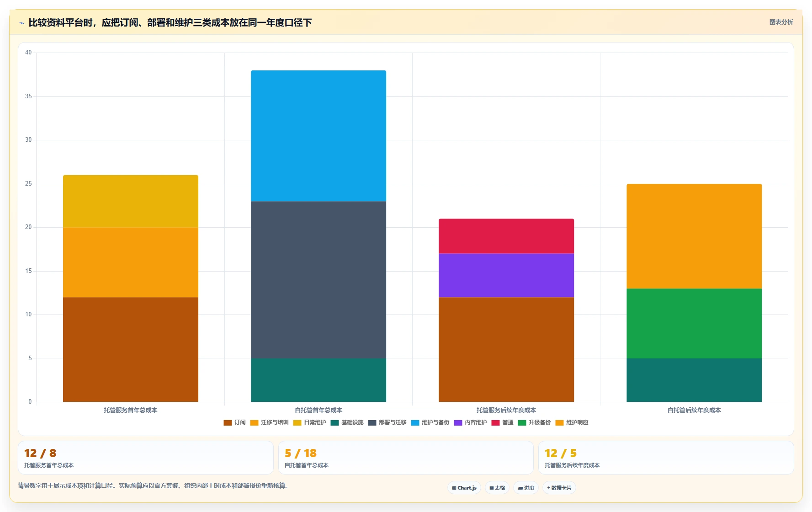This screenshot has height=512, width=812.
Task: Click the purple 内容维护 bar segment
Action: (506, 275)
